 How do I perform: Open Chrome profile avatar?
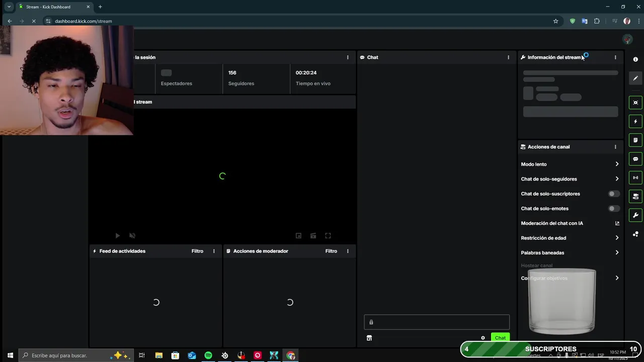click(x=626, y=21)
